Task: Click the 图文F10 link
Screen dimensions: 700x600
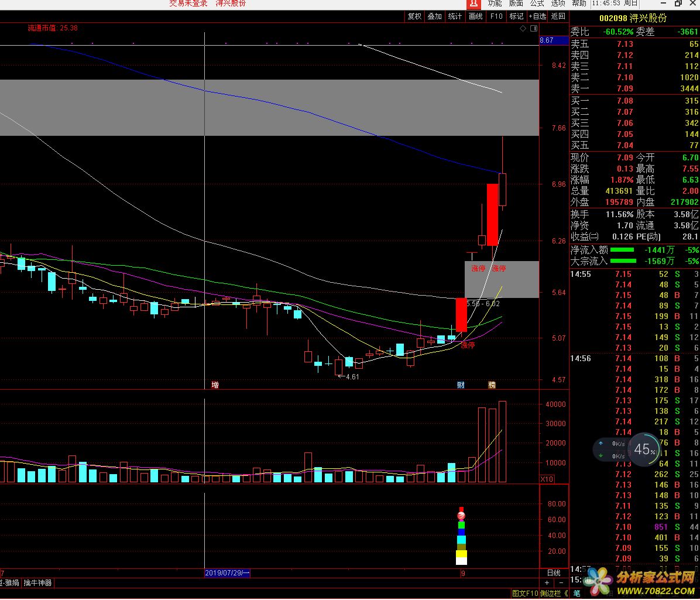Action: [x=526, y=594]
